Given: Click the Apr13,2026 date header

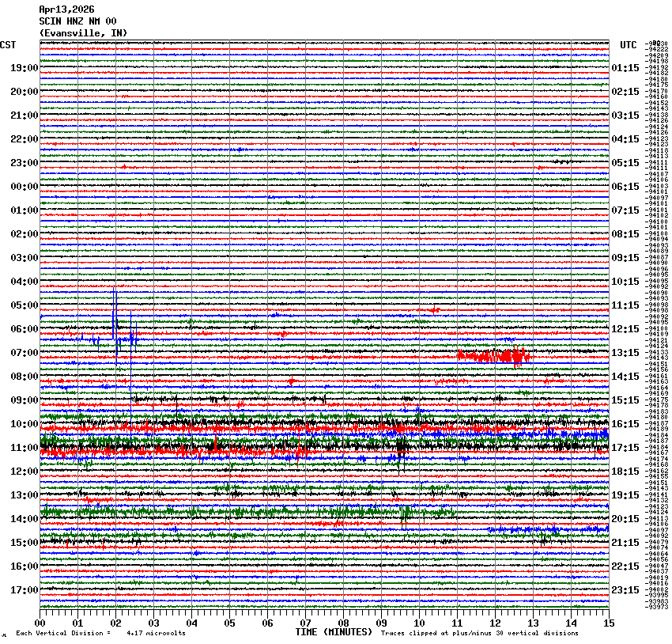Looking at the screenshot, I should [66, 9].
